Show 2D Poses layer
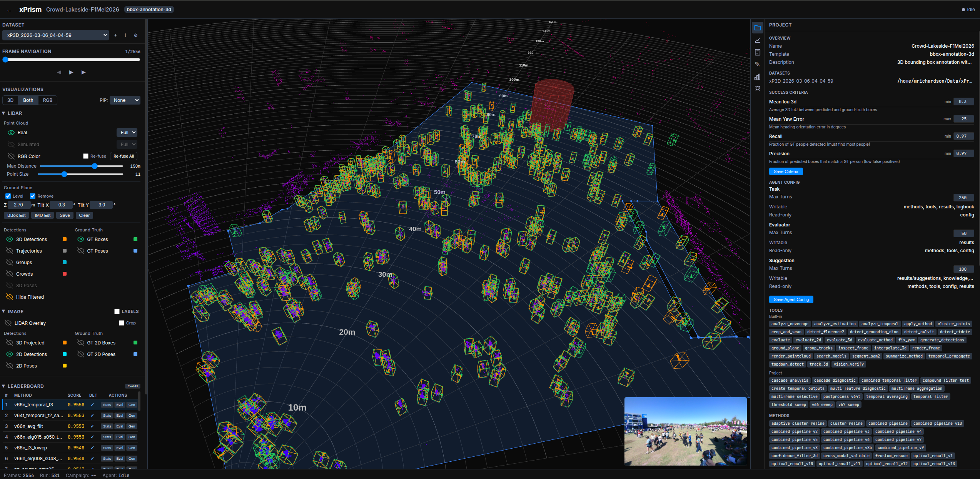Screen dimensions: 980x479 click(10, 366)
